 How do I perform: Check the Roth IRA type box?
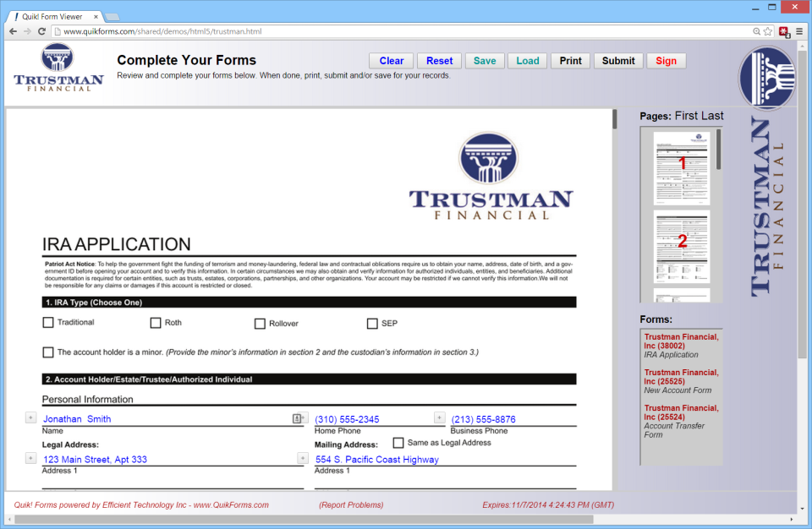[156, 323]
